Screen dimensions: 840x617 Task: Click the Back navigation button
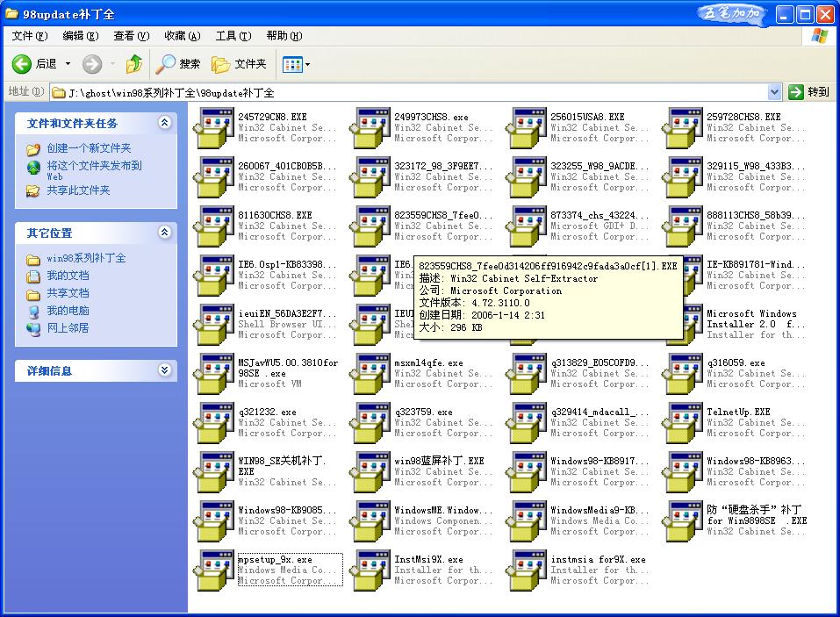pyautogui.click(x=34, y=64)
